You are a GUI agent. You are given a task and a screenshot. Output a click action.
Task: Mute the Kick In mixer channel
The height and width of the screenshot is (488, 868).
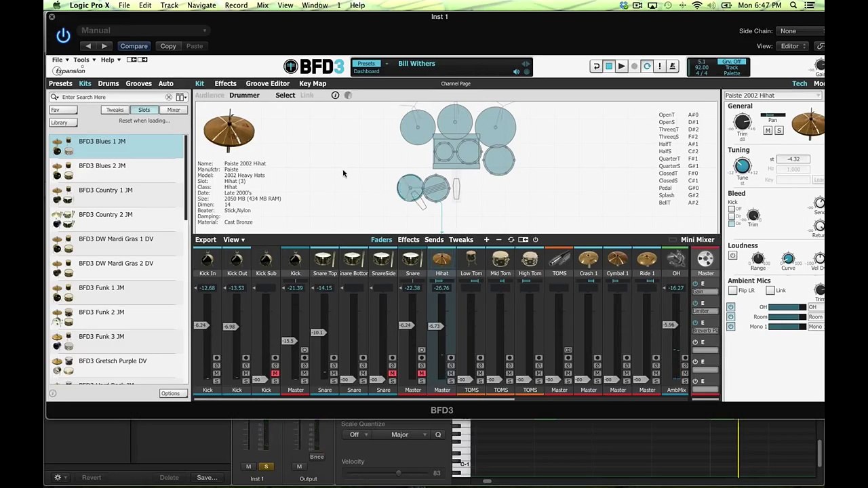click(x=216, y=373)
